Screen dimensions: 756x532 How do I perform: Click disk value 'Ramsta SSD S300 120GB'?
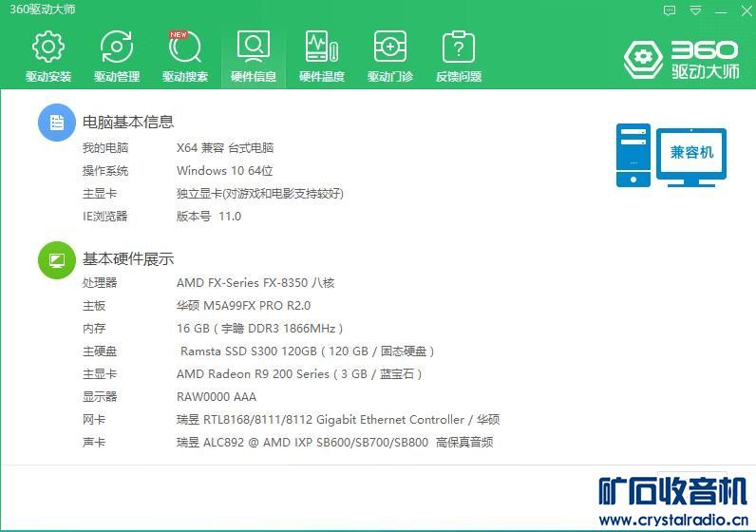(248, 351)
